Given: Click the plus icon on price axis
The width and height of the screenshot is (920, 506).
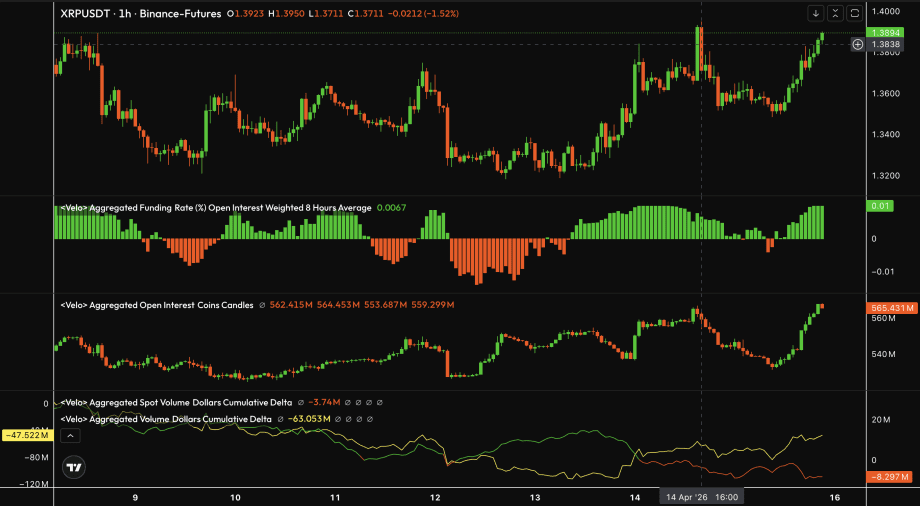Looking at the screenshot, I should tap(857, 44).
